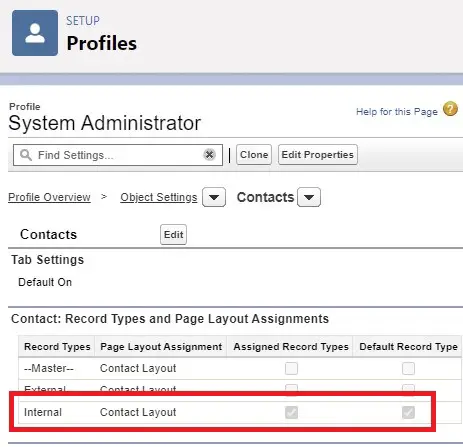
Task: Click Help for this Page link
Action: pos(397,112)
